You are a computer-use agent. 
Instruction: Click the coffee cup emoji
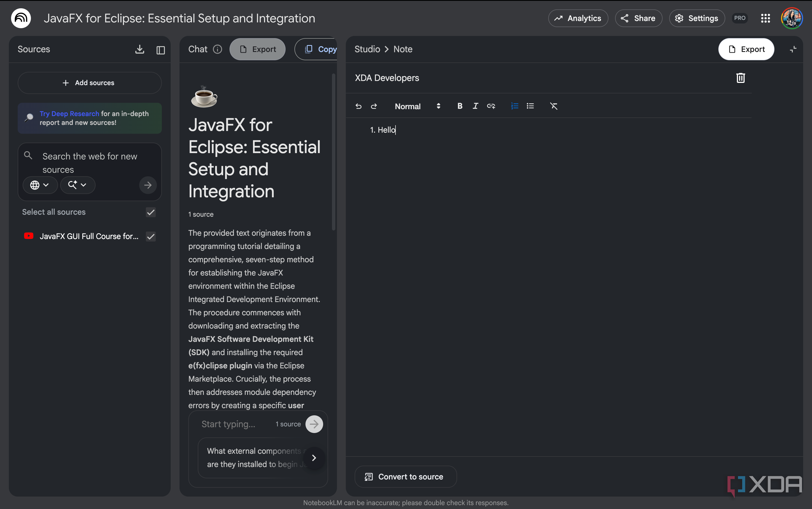coord(204,97)
